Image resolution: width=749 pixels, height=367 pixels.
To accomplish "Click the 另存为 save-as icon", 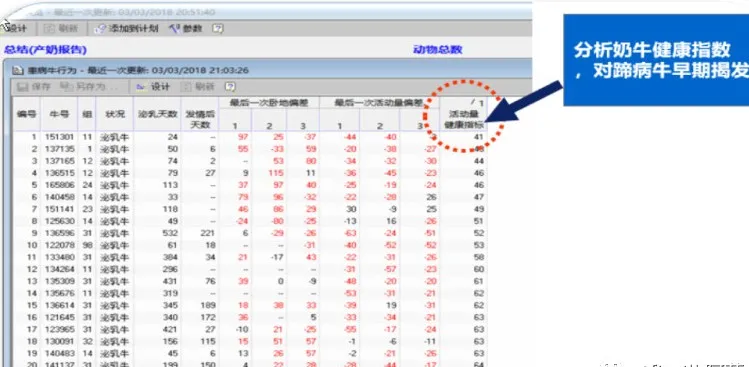I will tap(65, 87).
